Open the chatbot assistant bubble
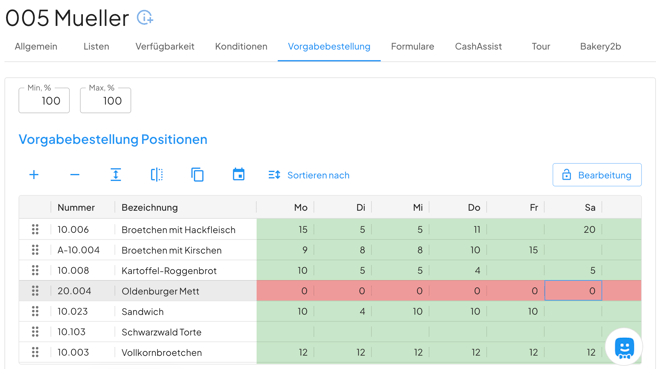Viewport: 670px width, 369px height. 624,348
